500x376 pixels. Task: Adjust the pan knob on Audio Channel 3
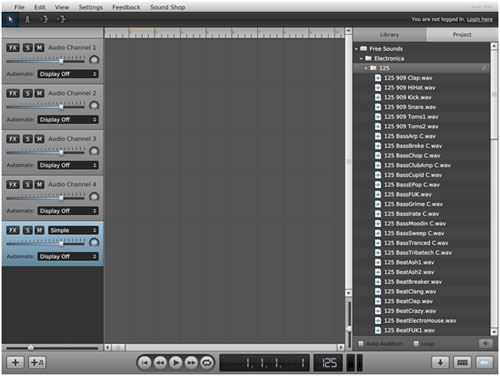[x=94, y=151]
